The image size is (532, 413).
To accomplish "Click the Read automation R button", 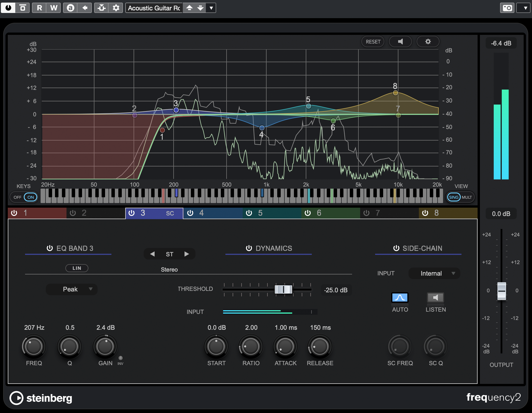I will pyautogui.click(x=39, y=8).
